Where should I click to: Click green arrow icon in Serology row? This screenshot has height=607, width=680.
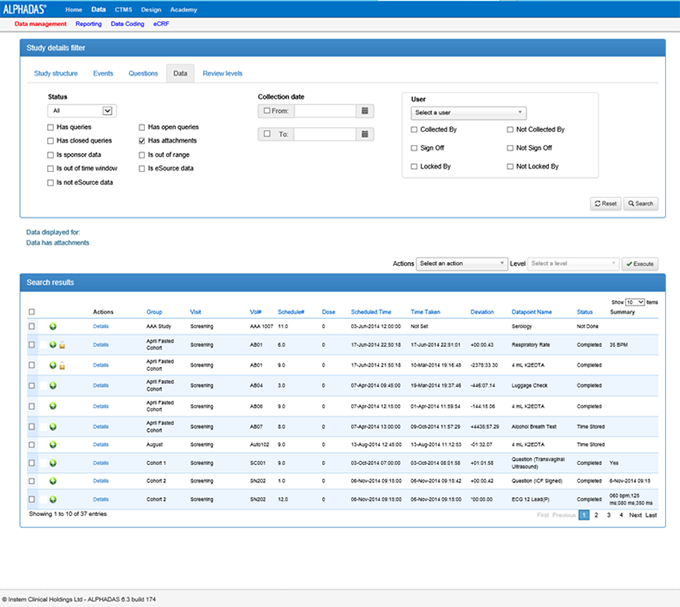pyautogui.click(x=53, y=326)
